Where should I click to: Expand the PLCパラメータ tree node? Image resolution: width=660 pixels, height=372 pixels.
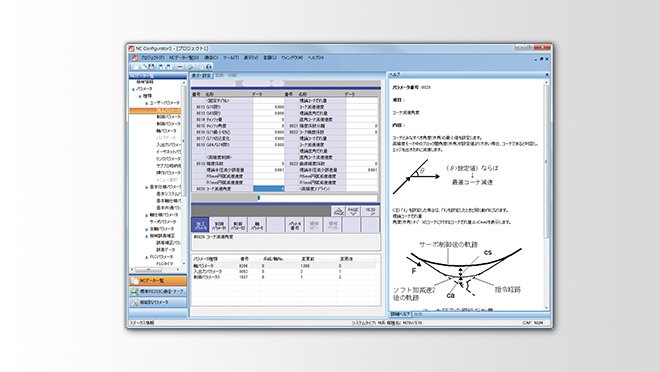(x=146, y=257)
